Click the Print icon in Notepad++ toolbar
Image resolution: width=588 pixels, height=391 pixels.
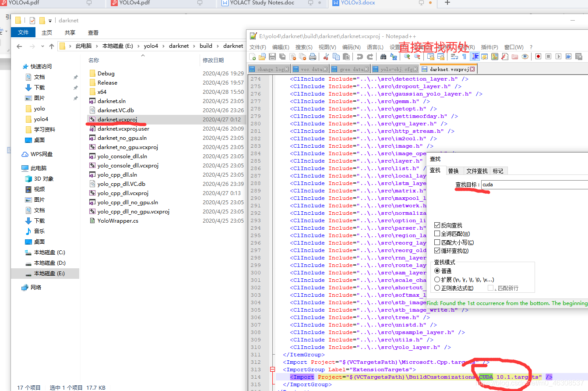tap(313, 57)
